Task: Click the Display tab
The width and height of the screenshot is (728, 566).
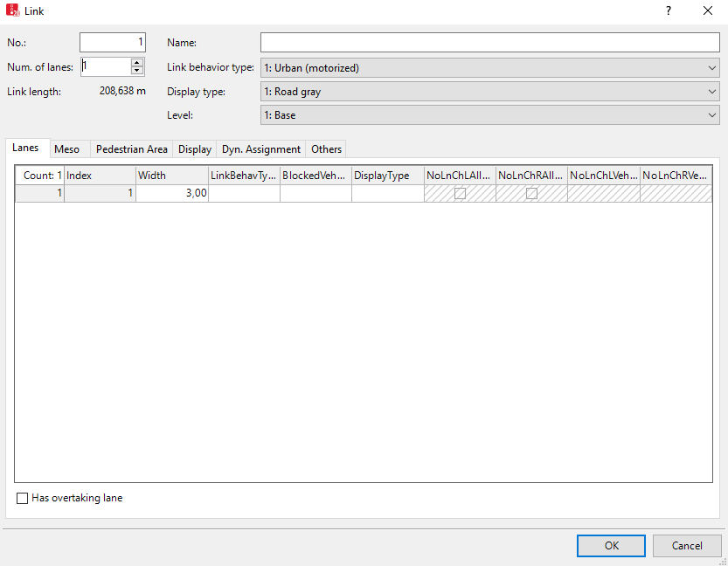Action: click(195, 149)
